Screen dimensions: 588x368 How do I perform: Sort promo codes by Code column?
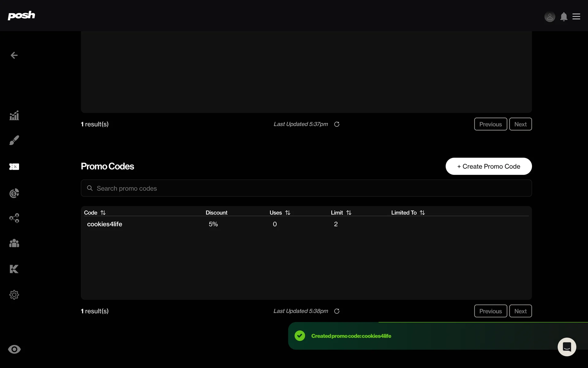point(103,213)
